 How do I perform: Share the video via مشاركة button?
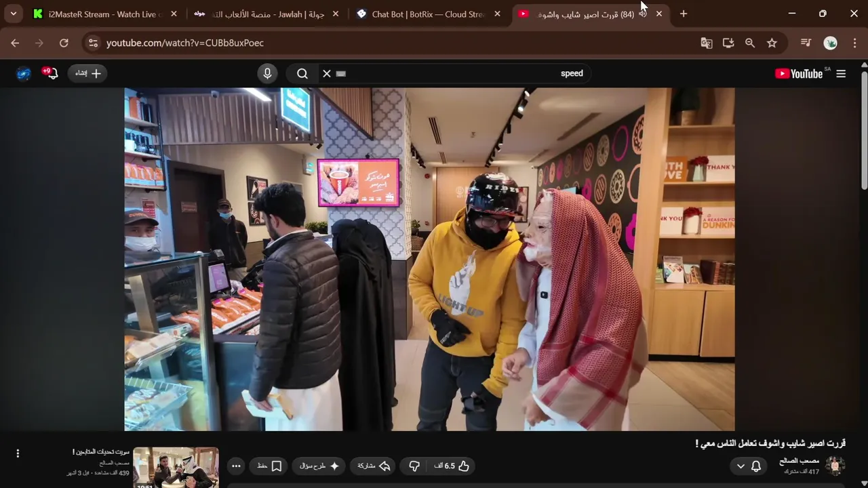coord(374,466)
